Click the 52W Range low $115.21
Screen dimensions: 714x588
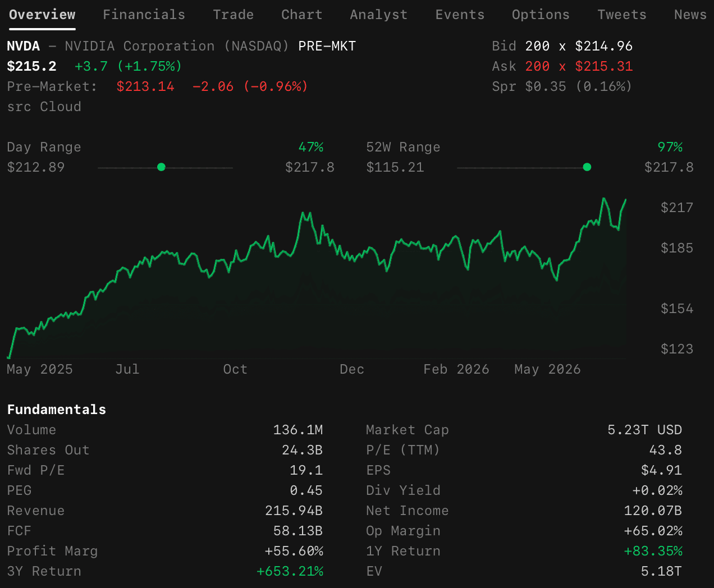pyautogui.click(x=395, y=167)
